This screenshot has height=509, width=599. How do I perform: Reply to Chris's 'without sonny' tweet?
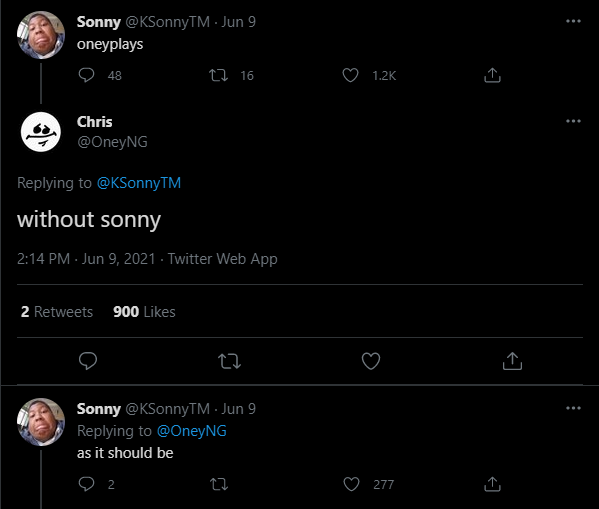pyautogui.click(x=88, y=361)
